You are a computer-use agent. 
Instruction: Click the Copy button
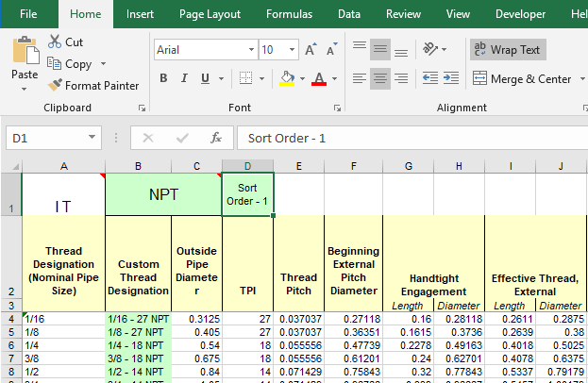point(70,63)
